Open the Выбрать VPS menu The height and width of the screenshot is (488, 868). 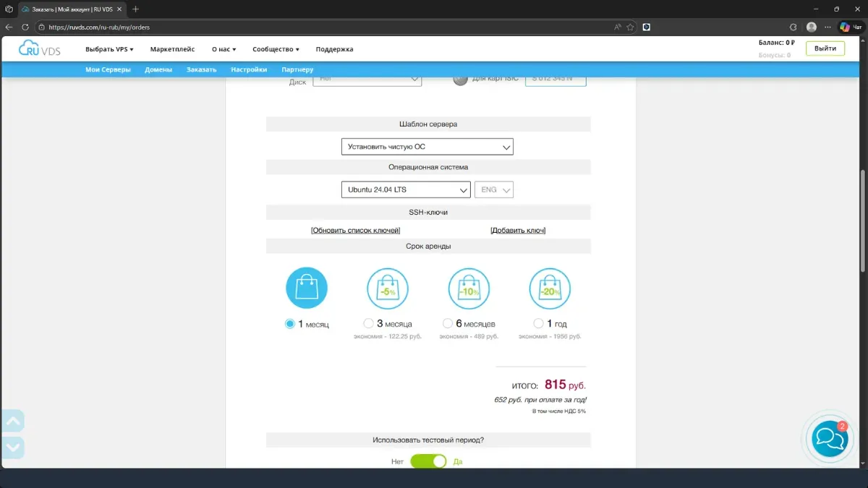[109, 49]
